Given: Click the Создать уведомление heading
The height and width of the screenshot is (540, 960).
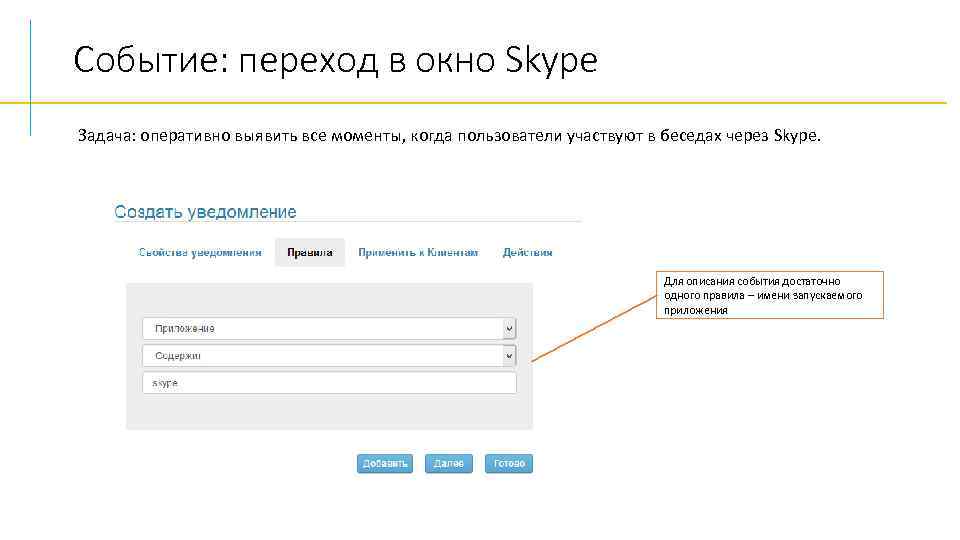Looking at the screenshot, I should tap(205, 212).
